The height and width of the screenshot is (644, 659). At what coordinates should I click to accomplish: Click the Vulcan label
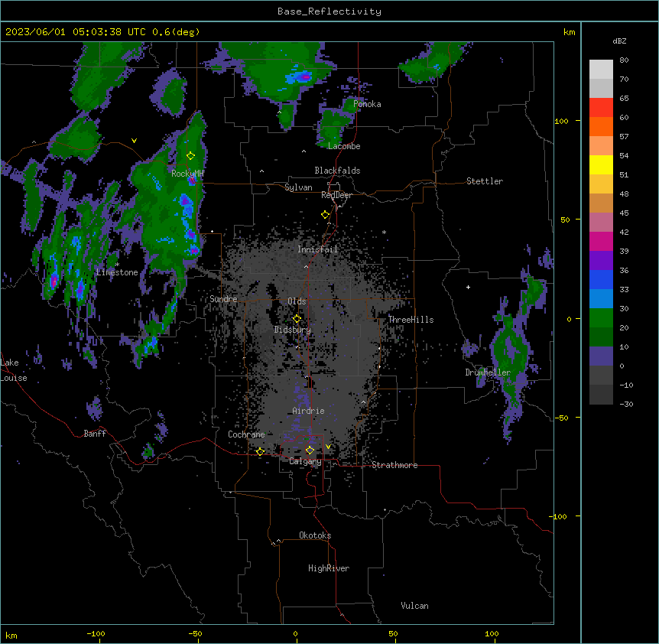point(414,606)
